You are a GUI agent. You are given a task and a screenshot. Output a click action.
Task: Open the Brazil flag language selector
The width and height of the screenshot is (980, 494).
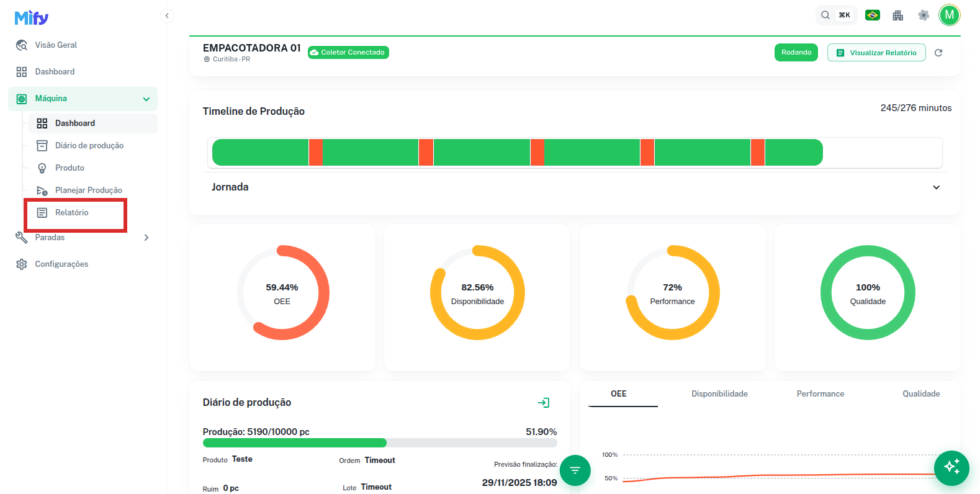click(872, 15)
